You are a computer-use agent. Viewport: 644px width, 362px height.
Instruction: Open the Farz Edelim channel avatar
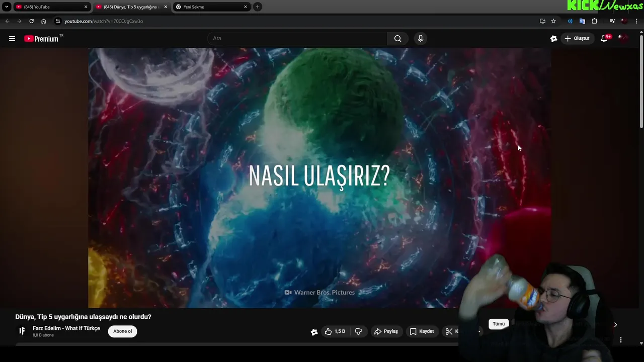pyautogui.click(x=22, y=331)
